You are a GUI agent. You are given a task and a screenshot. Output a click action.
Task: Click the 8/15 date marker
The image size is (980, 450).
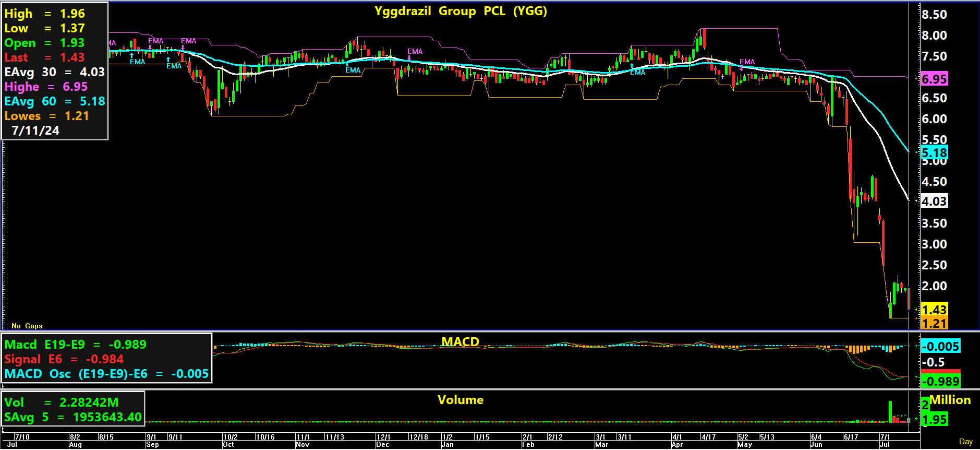106,437
